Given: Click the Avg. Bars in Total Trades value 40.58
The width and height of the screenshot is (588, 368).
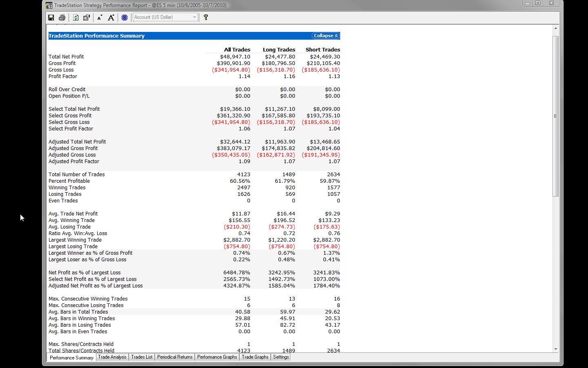Looking at the screenshot, I should coord(243,312).
